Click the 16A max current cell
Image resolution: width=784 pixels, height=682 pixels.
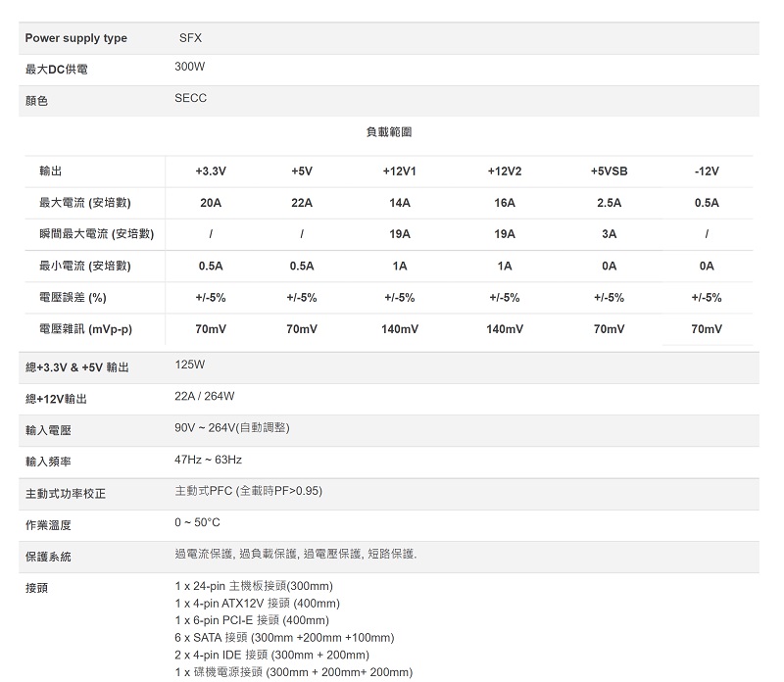[x=505, y=203]
